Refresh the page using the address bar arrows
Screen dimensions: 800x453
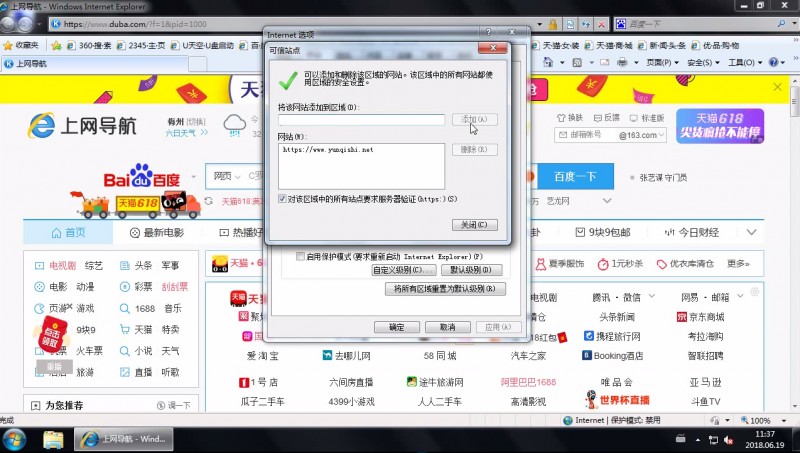(586, 24)
